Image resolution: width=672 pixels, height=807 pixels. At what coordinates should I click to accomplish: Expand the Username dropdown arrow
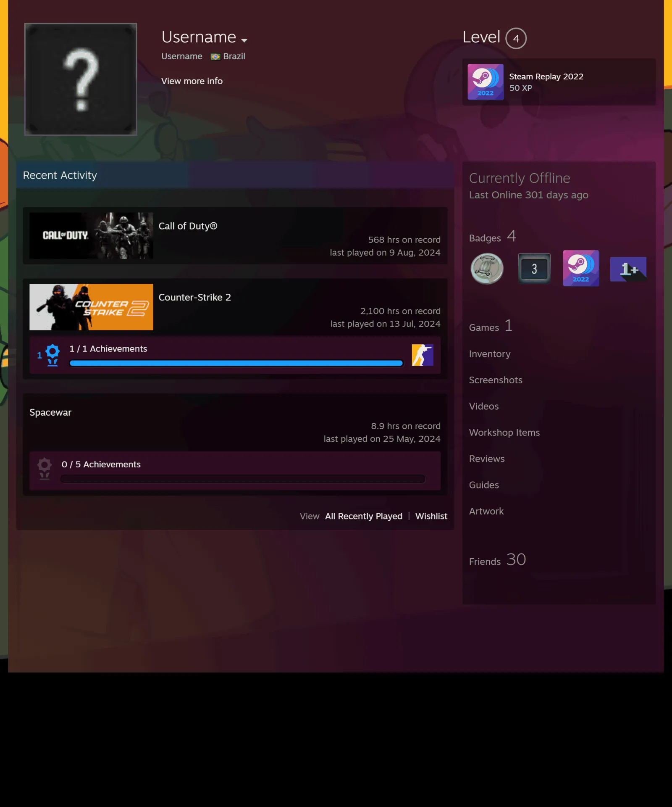click(x=244, y=40)
